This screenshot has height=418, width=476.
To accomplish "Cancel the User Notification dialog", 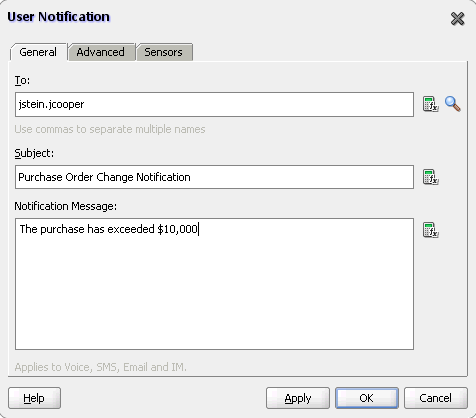I will pos(436,398).
